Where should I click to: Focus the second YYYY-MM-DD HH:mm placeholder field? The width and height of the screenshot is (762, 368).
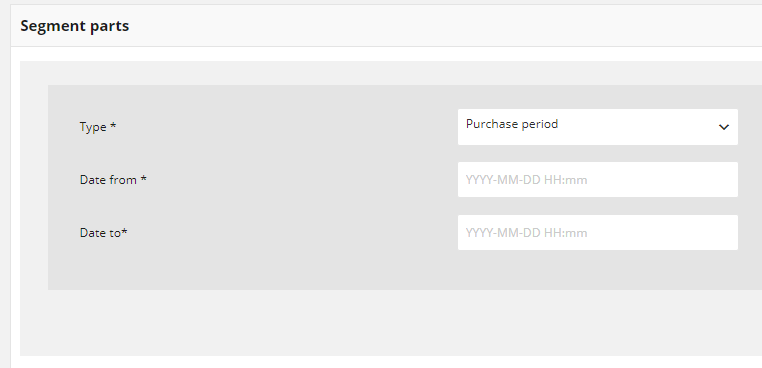pyautogui.click(x=598, y=232)
